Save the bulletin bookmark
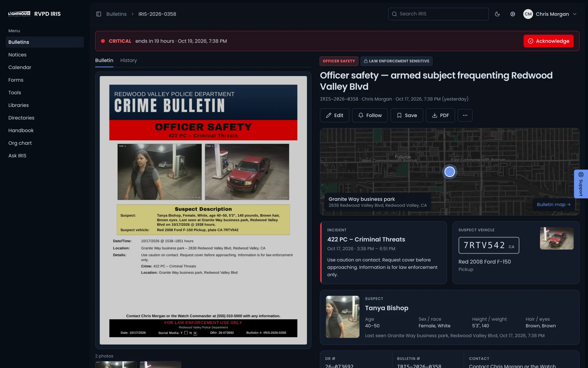Viewport: 588px width, 368px height. point(407,115)
